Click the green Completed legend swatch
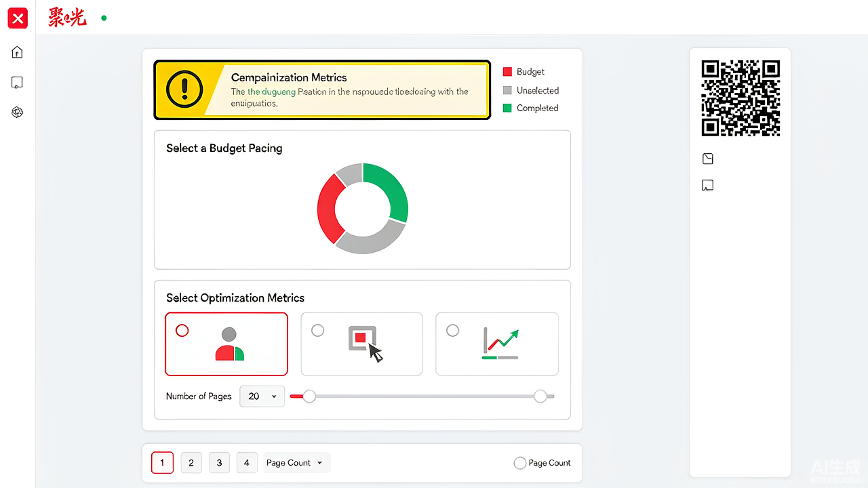The height and width of the screenshot is (488, 868). point(507,108)
